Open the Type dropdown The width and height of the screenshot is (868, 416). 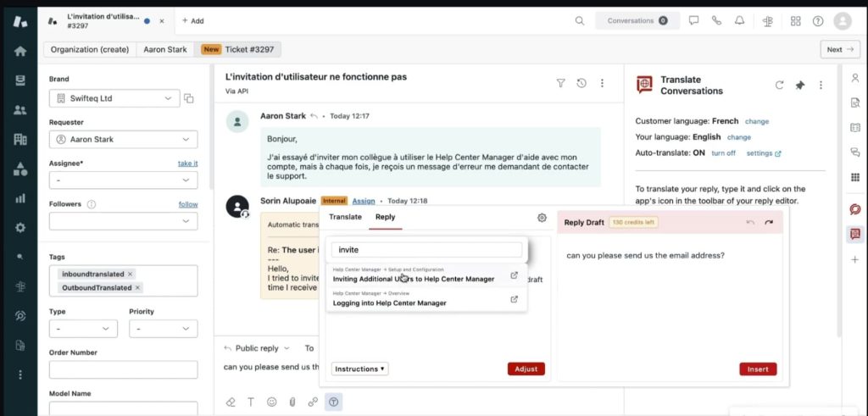(x=83, y=329)
